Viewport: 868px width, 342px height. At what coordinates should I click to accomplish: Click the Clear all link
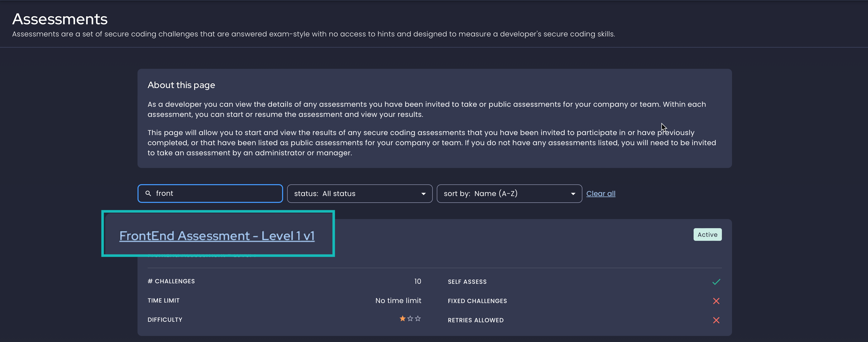pyautogui.click(x=601, y=194)
